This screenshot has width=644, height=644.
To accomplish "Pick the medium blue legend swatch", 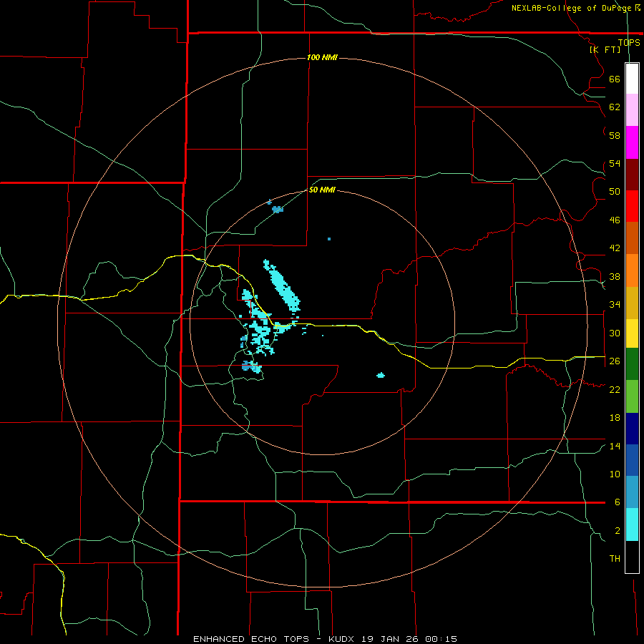I will tap(632, 460).
